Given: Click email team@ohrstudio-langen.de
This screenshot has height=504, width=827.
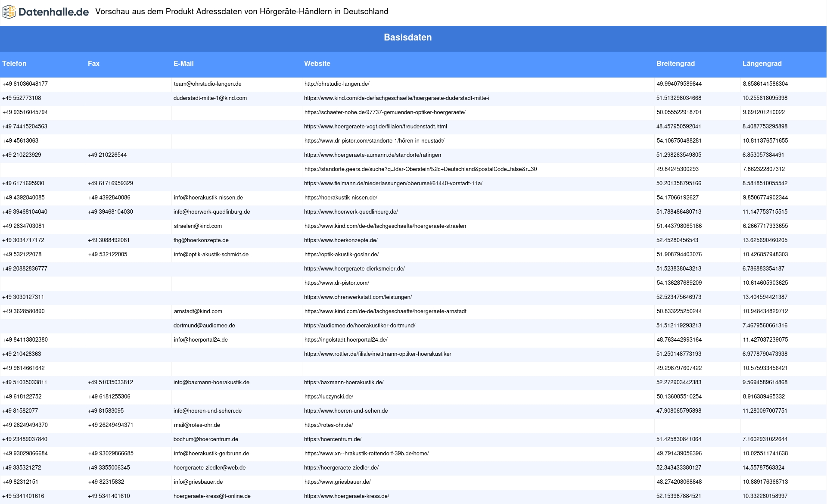Looking at the screenshot, I should tap(207, 84).
